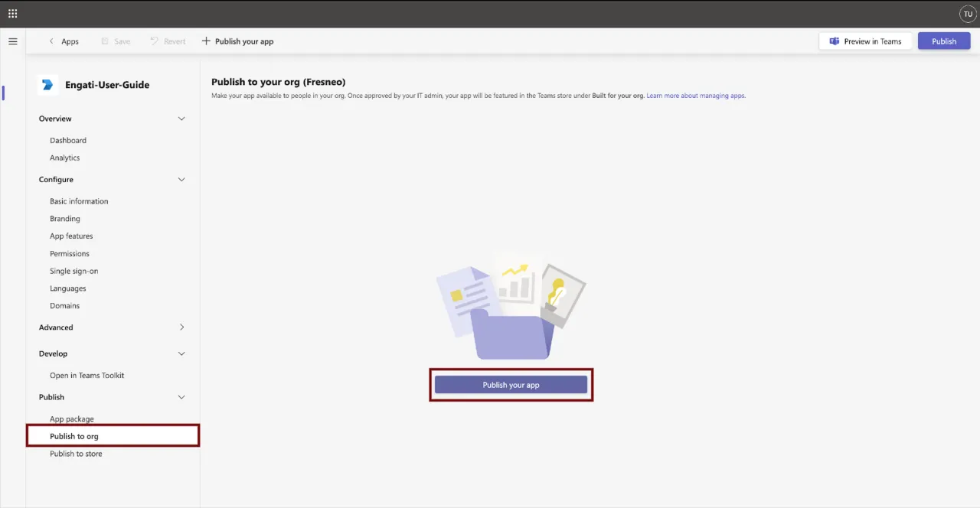
Task: Collapse the Develop section chevron
Action: click(x=181, y=353)
